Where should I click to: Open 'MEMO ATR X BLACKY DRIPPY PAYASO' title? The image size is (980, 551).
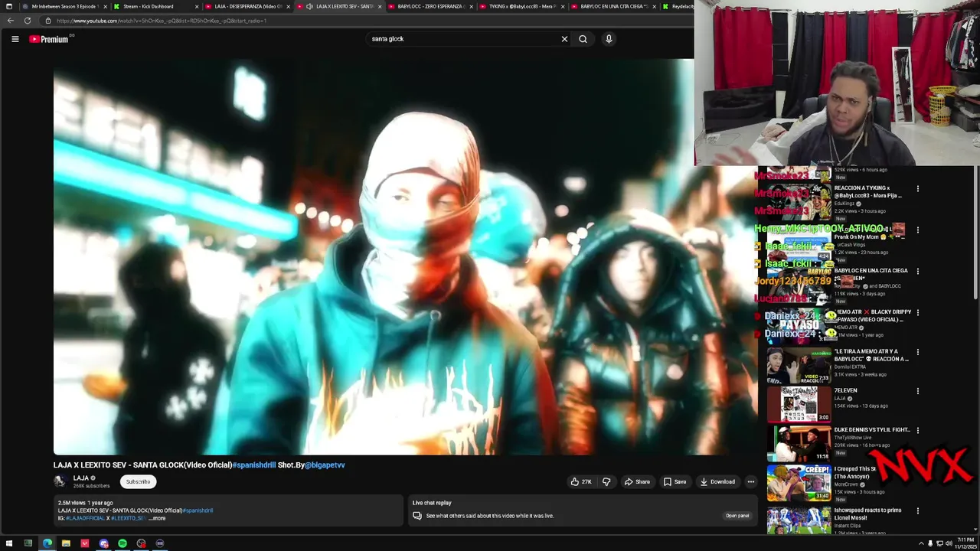click(x=872, y=315)
